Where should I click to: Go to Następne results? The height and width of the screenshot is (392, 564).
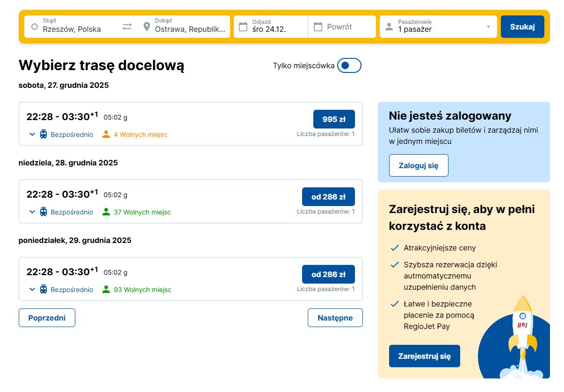click(x=335, y=318)
